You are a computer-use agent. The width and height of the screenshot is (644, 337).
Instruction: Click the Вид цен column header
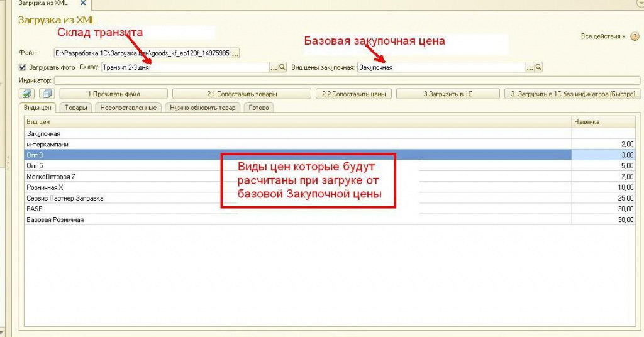point(298,122)
